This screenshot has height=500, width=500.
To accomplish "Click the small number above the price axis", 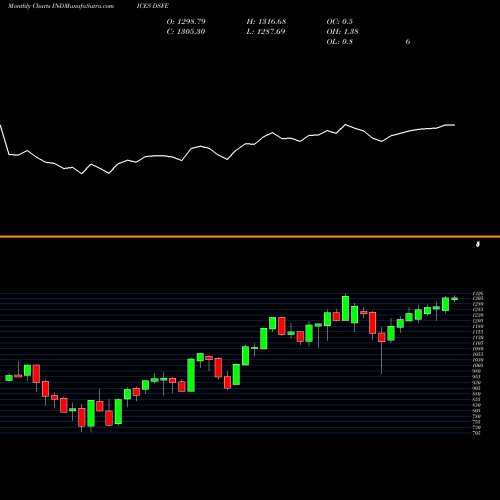I will 478,244.
